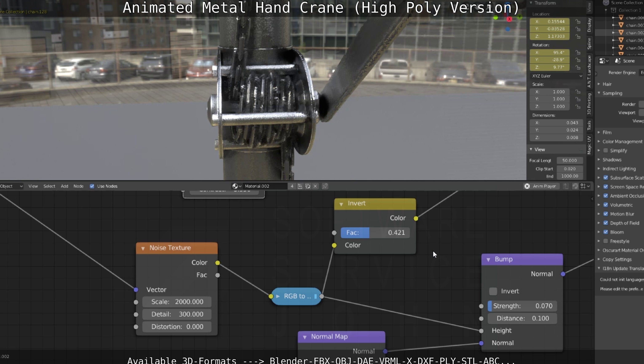
Task: Click the Scene Collection icon in outliner
Action: 606,3
